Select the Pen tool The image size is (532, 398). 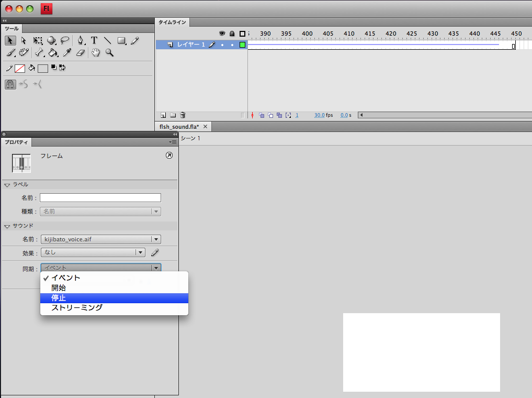point(81,41)
